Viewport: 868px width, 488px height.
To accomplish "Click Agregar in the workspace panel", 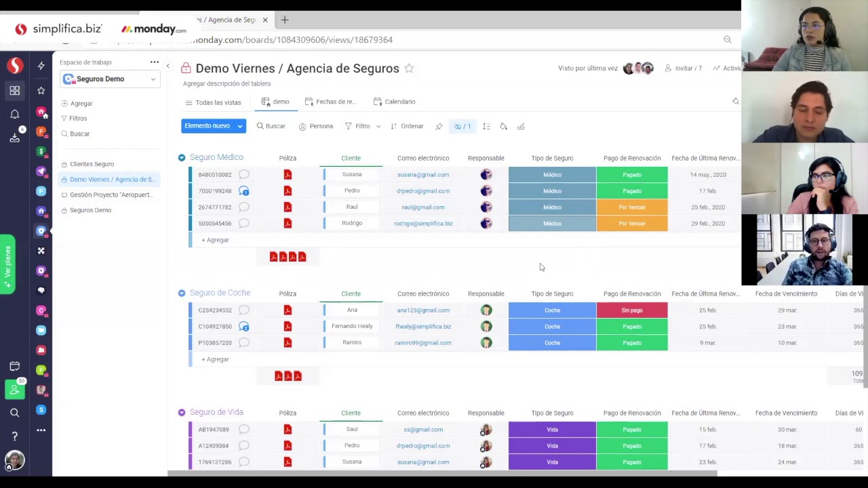I will coord(77,104).
